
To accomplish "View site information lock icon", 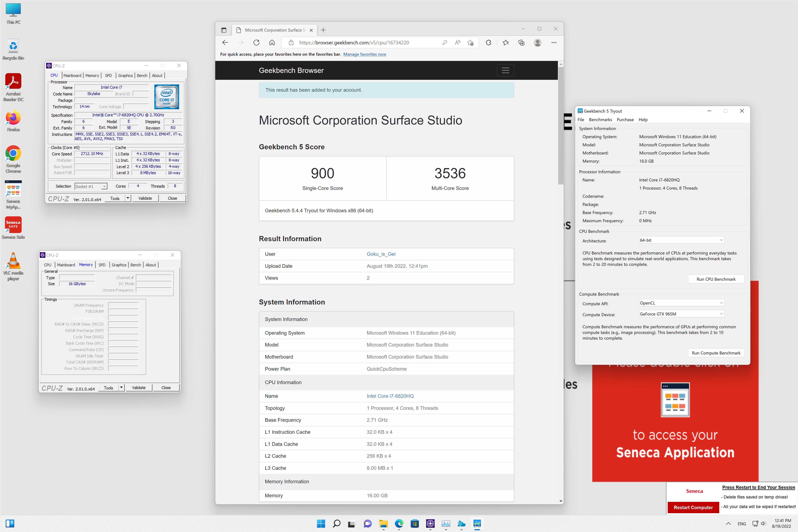I will (x=291, y=42).
